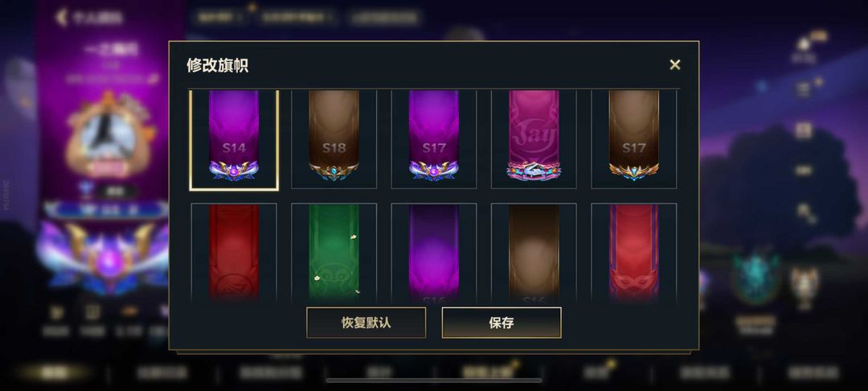Viewport: 868px width, 391px height.
Task: Select the purple S14 banner
Action: pyautogui.click(x=234, y=140)
